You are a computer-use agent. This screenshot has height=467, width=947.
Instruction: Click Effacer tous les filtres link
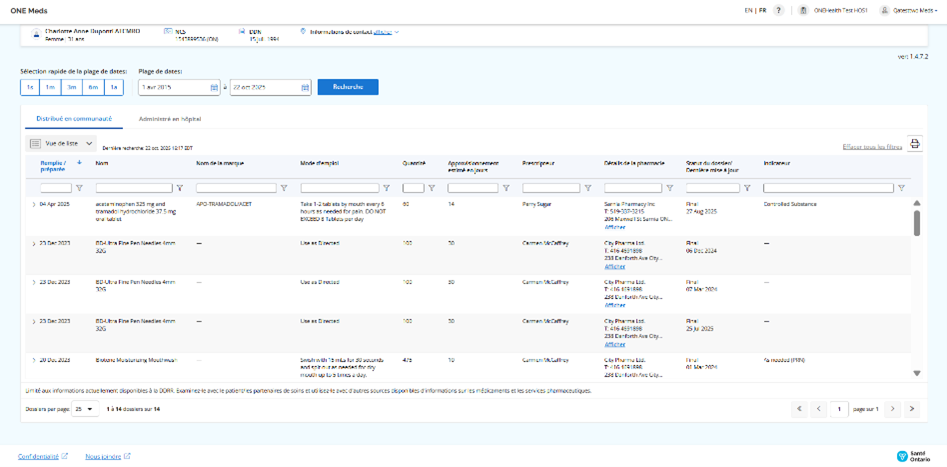[x=872, y=147]
